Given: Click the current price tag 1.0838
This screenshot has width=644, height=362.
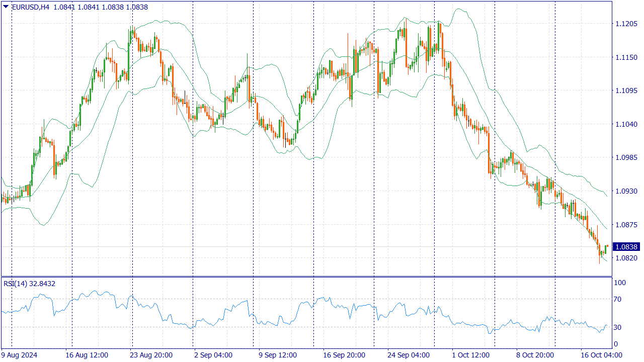Looking at the screenshot, I should (x=627, y=247).
